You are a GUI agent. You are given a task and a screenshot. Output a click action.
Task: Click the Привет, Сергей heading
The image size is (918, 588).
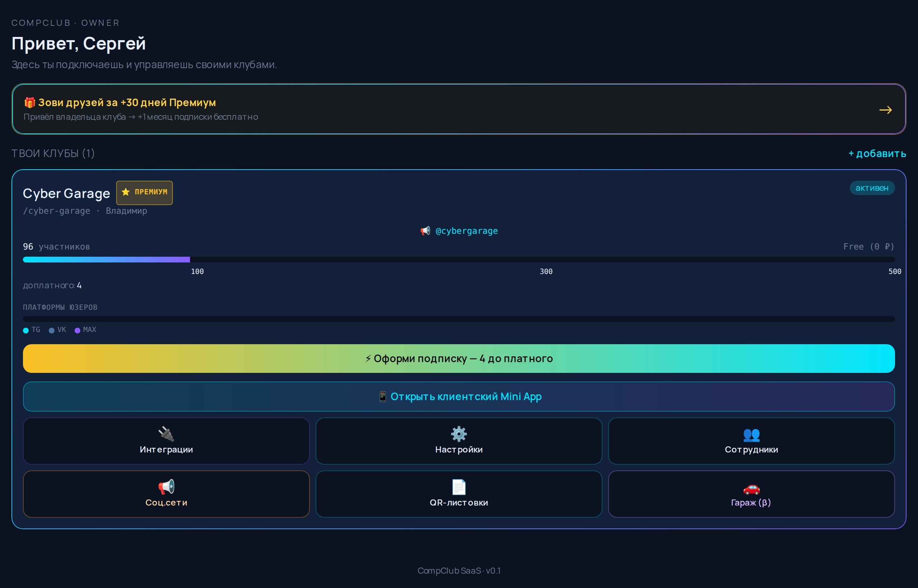pyautogui.click(x=79, y=43)
